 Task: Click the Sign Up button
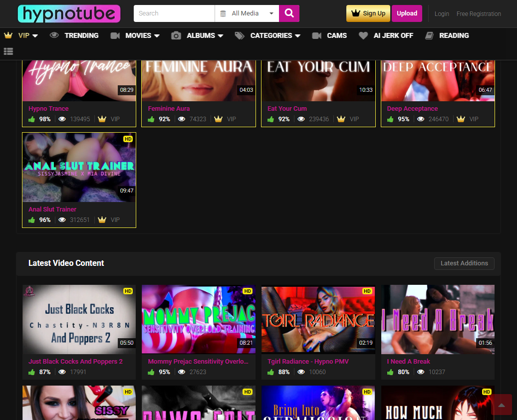tap(368, 13)
